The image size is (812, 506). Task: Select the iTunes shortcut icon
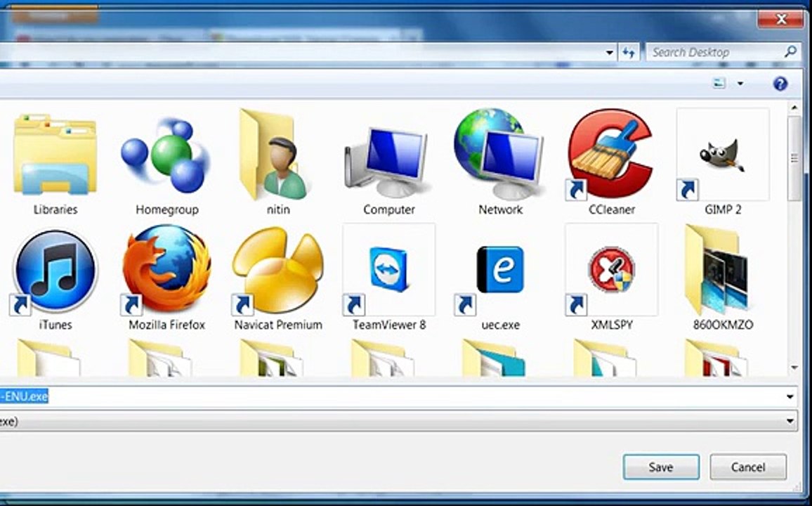55,271
